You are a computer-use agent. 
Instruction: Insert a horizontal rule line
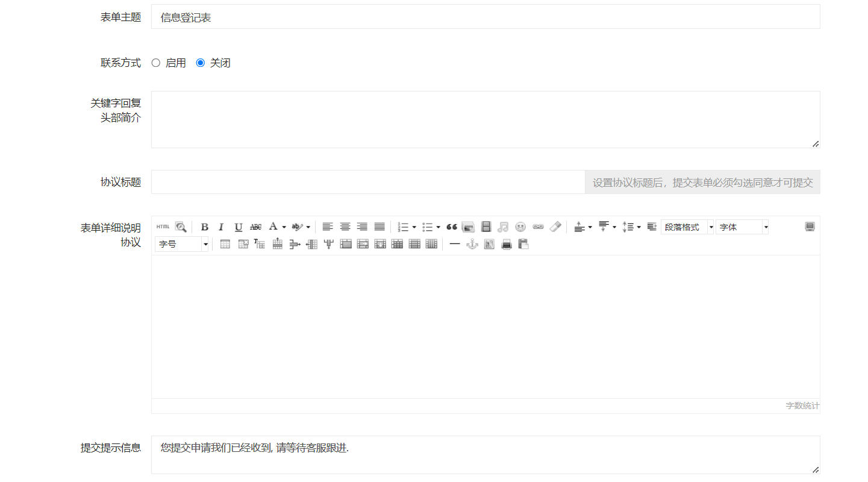click(x=455, y=244)
